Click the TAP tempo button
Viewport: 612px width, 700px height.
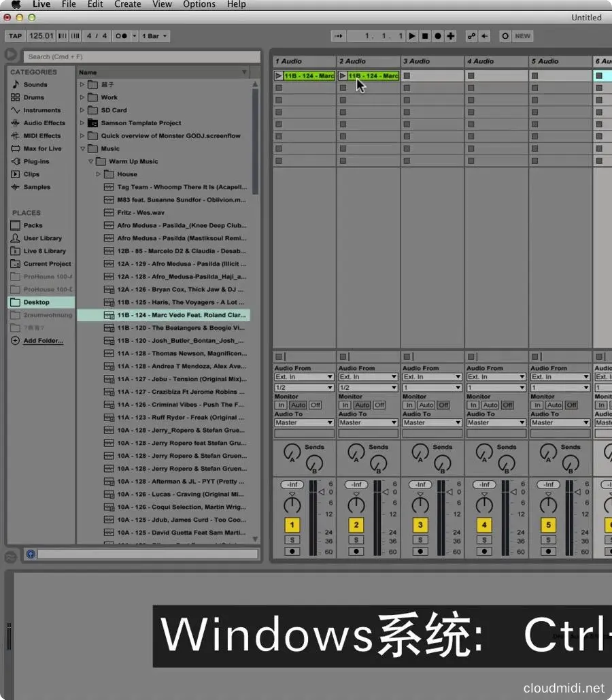click(x=15, y=36)
